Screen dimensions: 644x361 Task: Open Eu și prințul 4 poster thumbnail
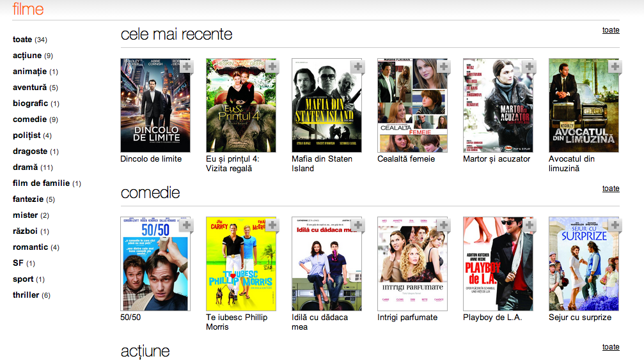tap(241, 105)
